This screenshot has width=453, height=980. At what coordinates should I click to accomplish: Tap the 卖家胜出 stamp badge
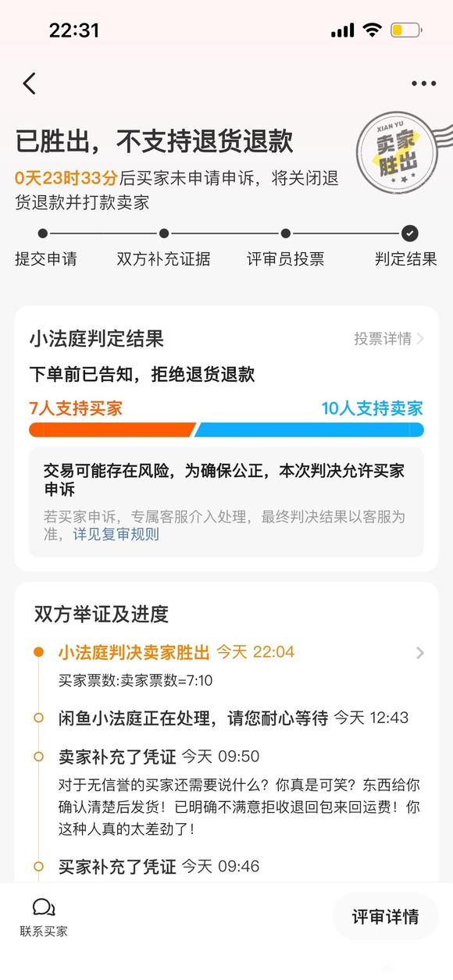(398, 153)
